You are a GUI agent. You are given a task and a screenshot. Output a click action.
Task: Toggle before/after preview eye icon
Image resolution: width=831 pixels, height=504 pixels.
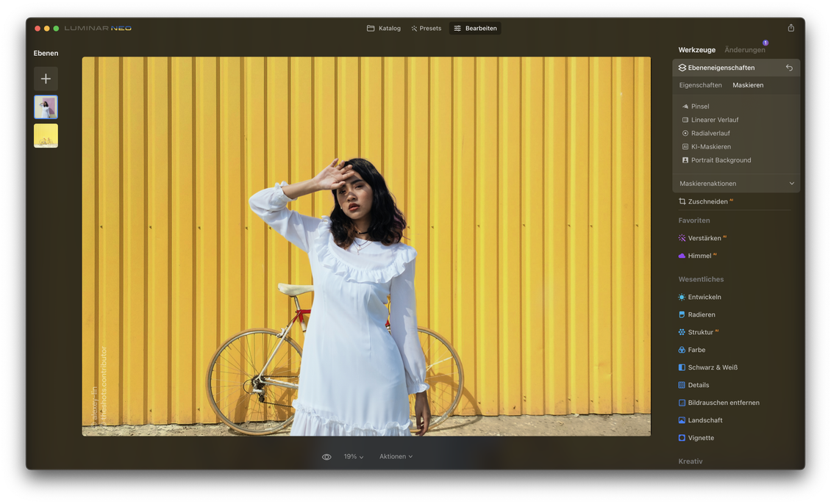click(x=327, y=457)
